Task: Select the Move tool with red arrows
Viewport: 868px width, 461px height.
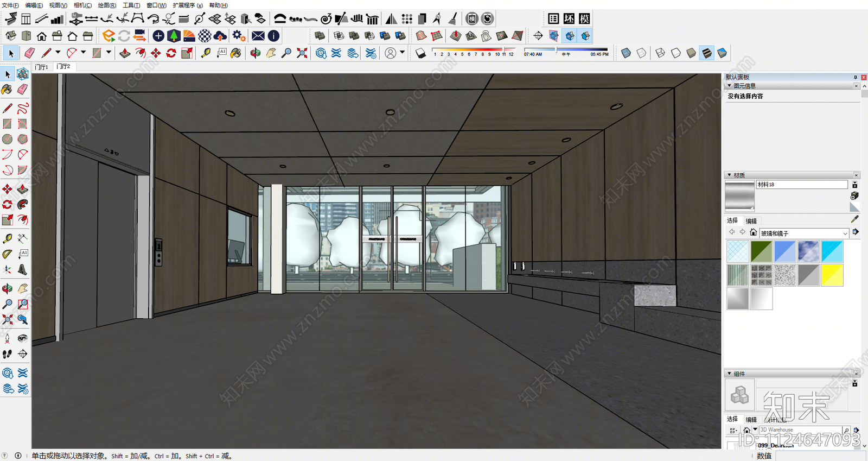Action: point(156,53)
